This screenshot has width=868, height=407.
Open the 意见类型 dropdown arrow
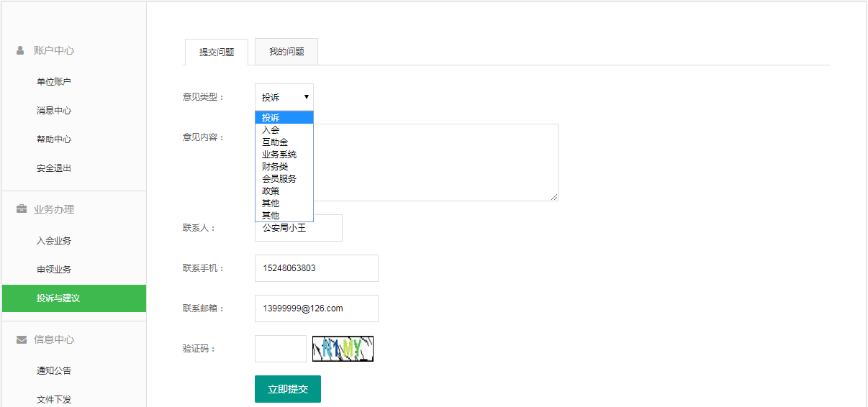[x=306, y=96]
